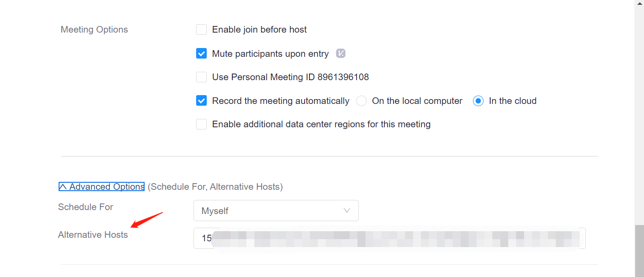The image size is (644, 277).
Task: Click the vertical scrollbar thumb
Action: pos(639,251)
